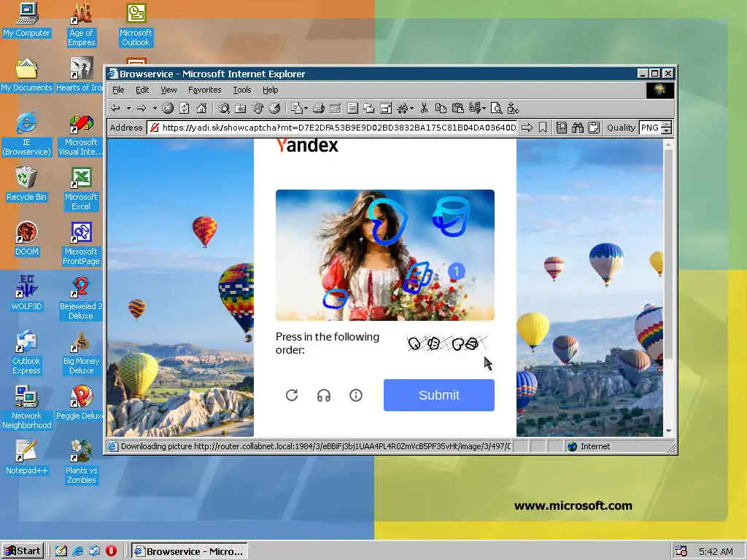This screenshot has width=747, height=560.
Task: Click the captcha picture of the woman
Action: 385,255
